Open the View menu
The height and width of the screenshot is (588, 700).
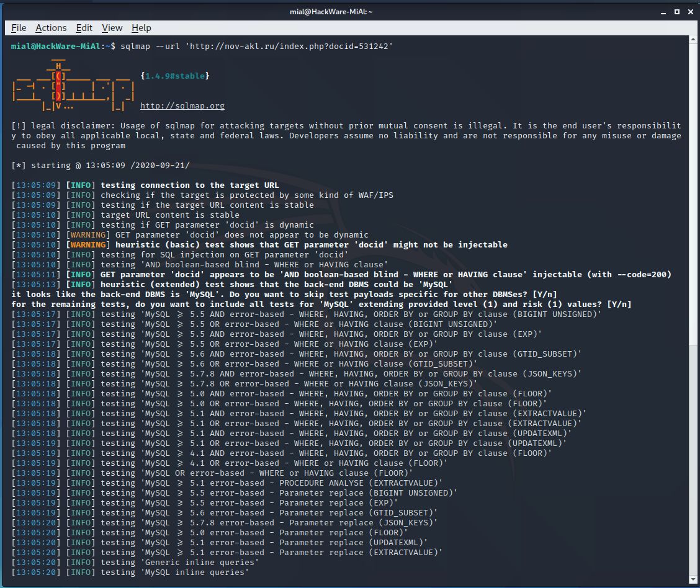click(x=112, y=28)
